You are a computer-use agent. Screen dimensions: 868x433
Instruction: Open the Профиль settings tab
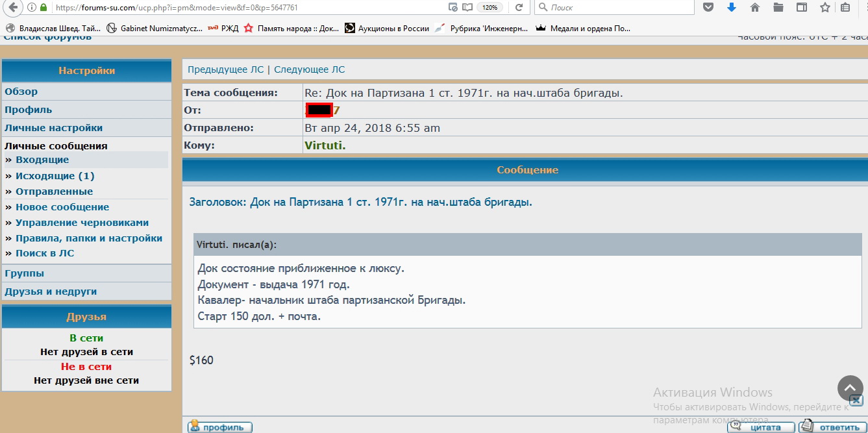tap(29, 110)
